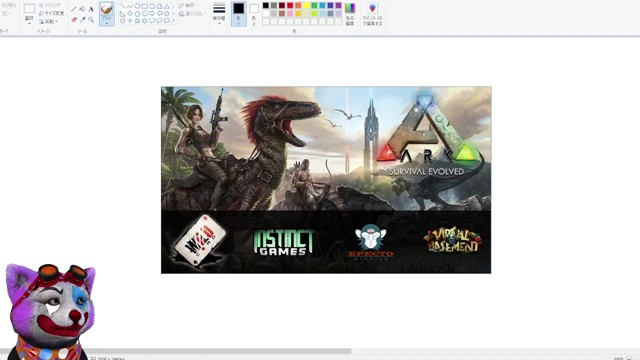Open the Rotate dropdown menu

pyautogui.click(x=48, y=21)
